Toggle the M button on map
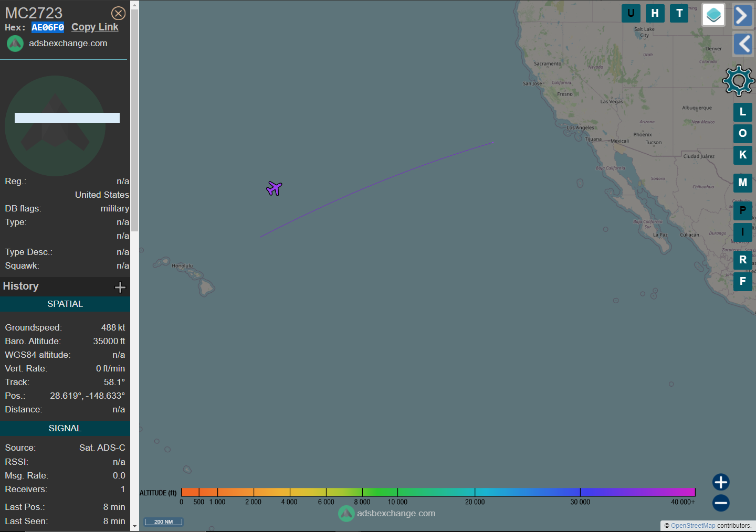 point(743,183)
